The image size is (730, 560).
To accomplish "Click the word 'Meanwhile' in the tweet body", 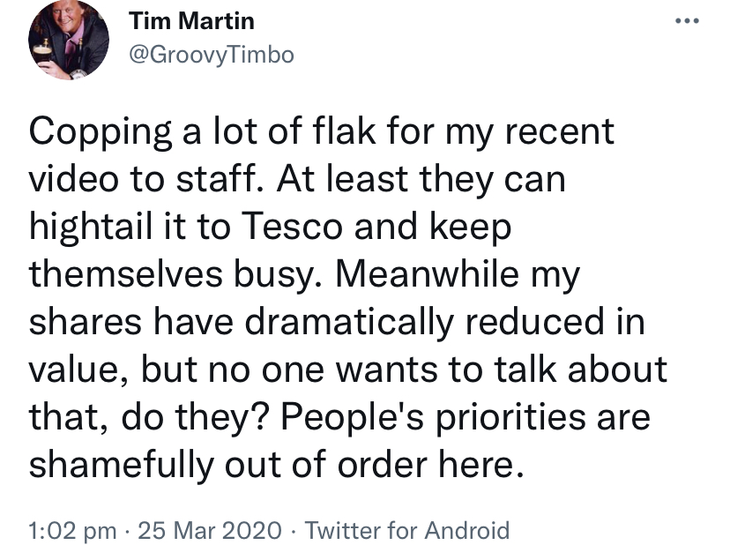I will [427, 274].
